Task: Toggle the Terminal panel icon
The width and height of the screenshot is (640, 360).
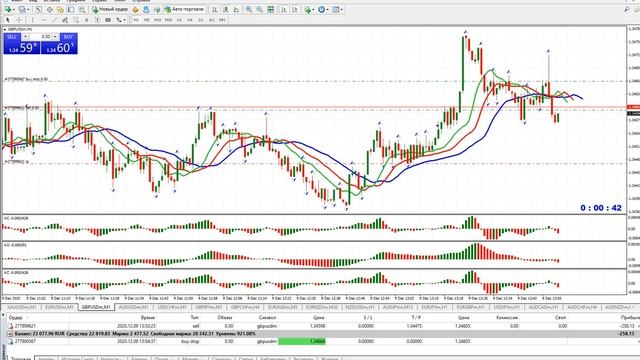Action: pyautogui.click(x=71, y=9)
